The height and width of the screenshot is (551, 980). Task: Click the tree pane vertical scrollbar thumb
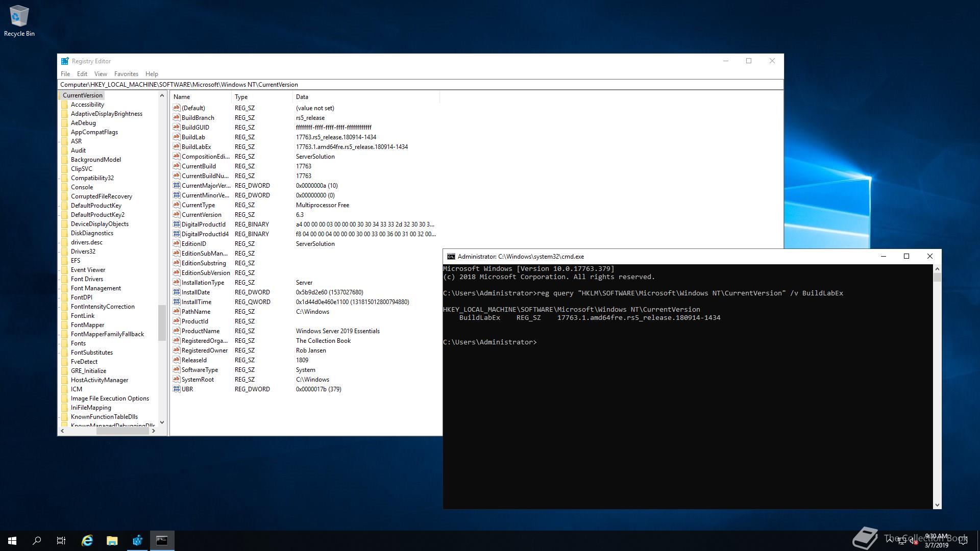point(162,322)
